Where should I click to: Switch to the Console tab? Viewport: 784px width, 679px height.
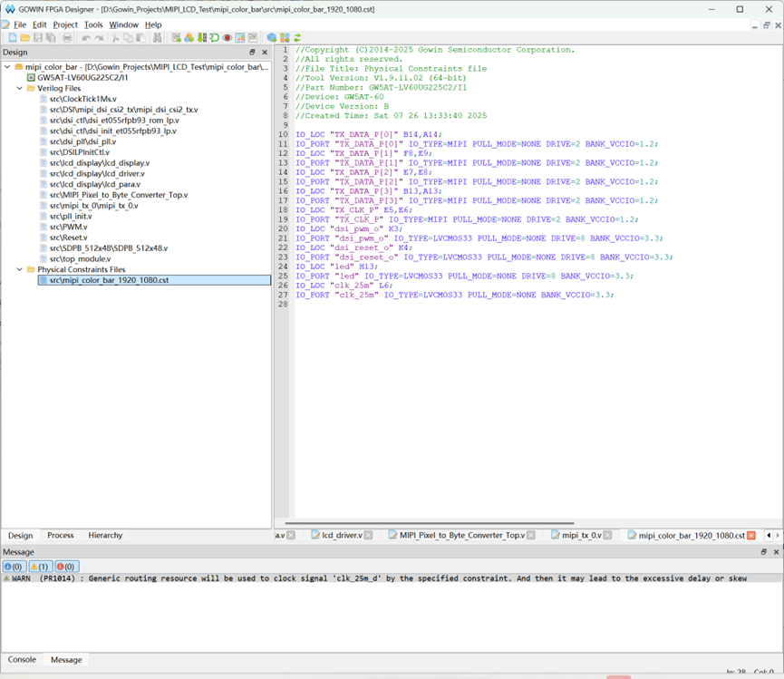[x=22, y=659]
